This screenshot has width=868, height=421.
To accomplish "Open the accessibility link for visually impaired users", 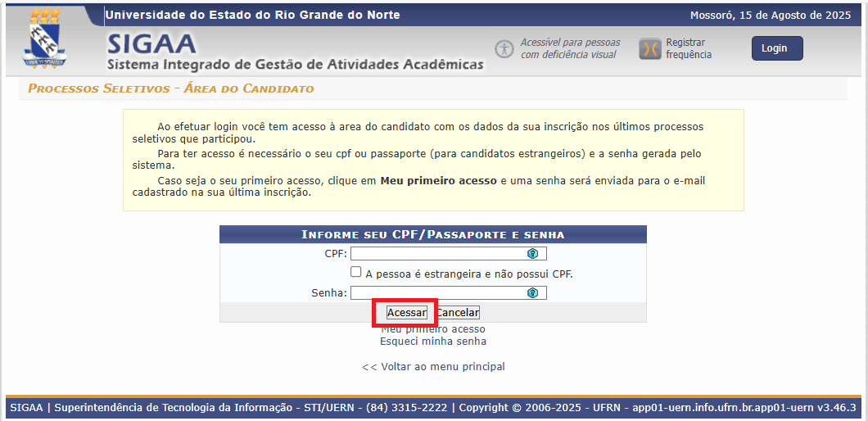I will pyautogui.click(x=570, y=48).
